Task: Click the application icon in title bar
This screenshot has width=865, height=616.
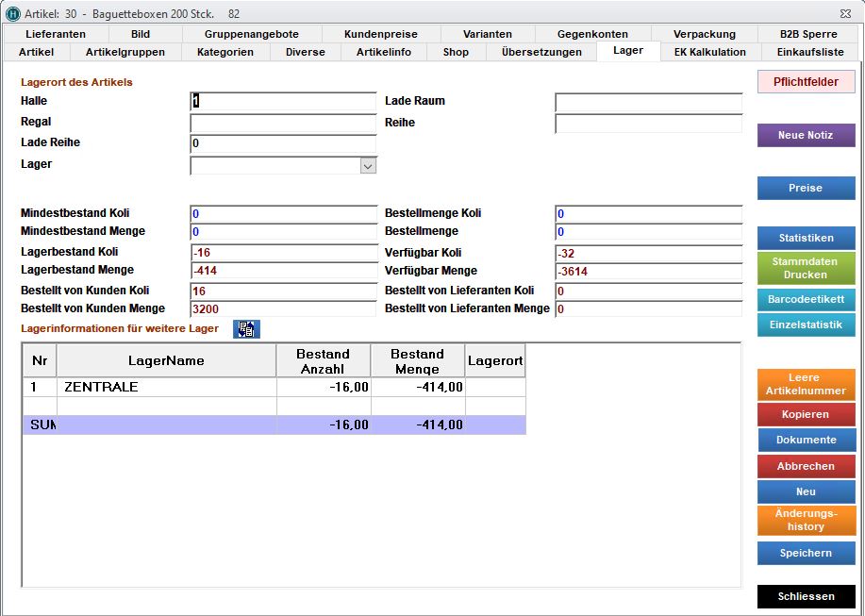Action: pyautogui.click(x=13, y=14)
